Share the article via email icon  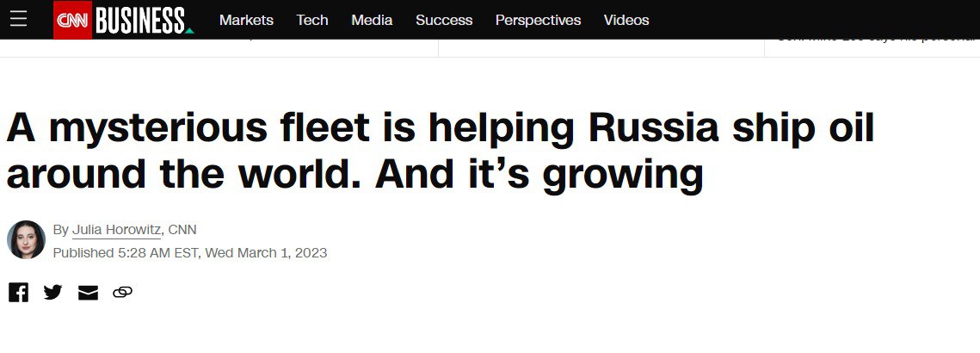click(x=88, y=293)
